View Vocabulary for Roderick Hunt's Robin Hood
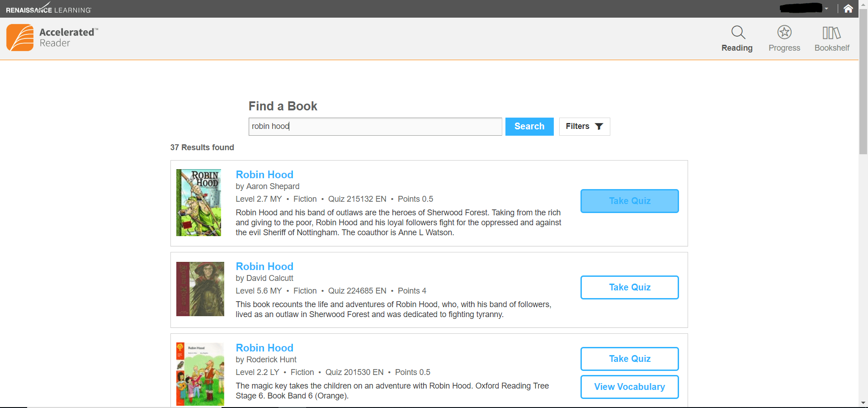Screen dimensions: 868x408 [630, 387]
